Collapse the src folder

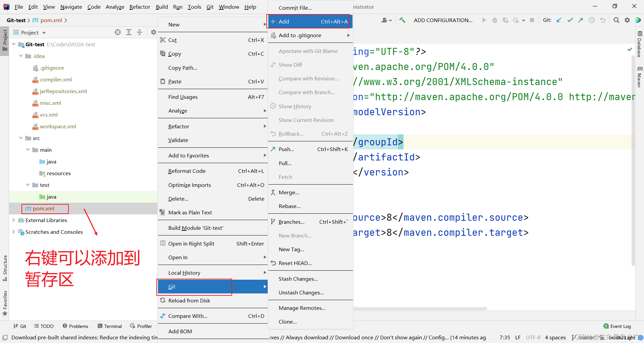coord(21,138)
